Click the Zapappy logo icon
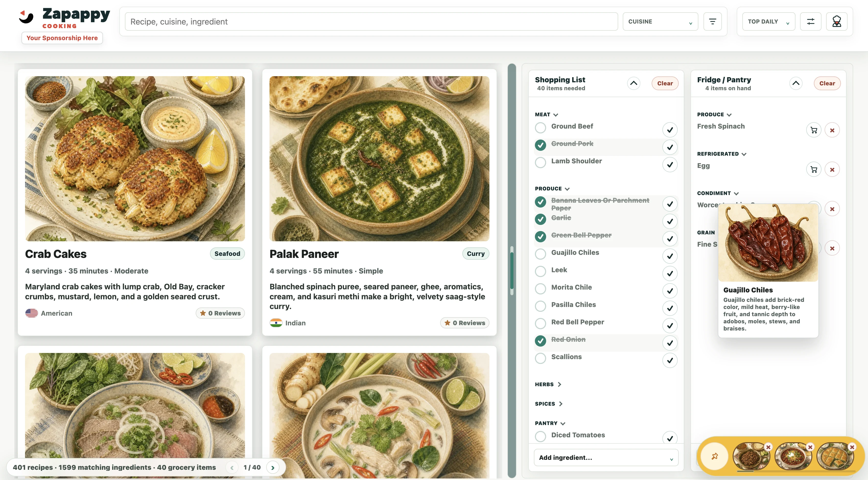The image size is (868, 480). (26, 17)
